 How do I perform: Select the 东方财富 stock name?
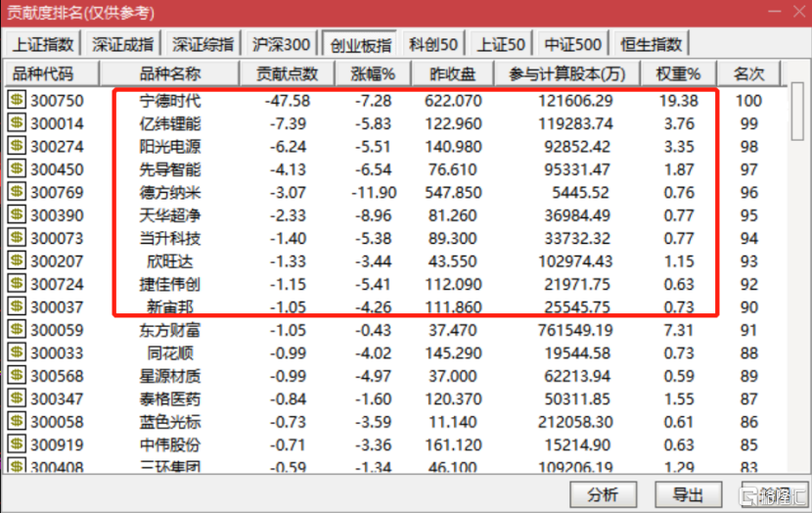pyautogui.click(x=170, y=330)
